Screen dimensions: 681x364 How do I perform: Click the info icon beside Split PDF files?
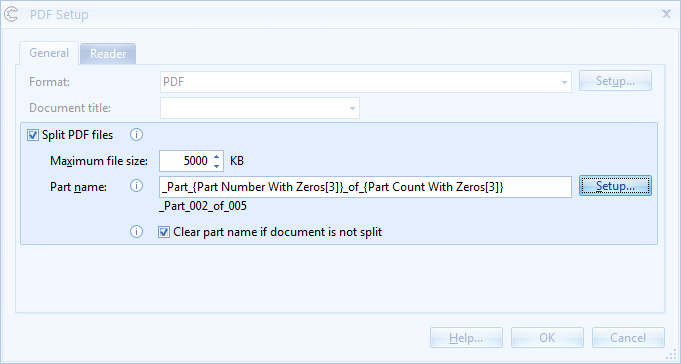[136, 135]
